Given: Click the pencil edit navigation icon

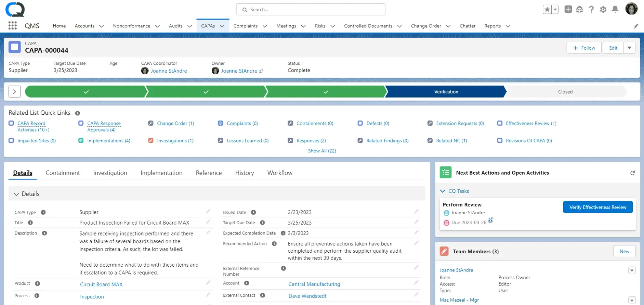Looking at the screenshot, I should 636,26.
